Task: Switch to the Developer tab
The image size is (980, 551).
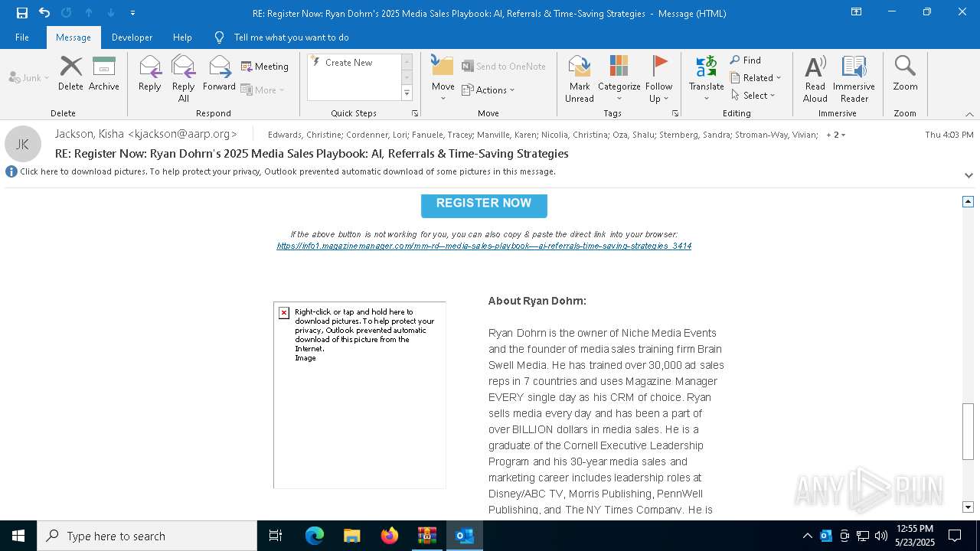Action: pos(132,37)
